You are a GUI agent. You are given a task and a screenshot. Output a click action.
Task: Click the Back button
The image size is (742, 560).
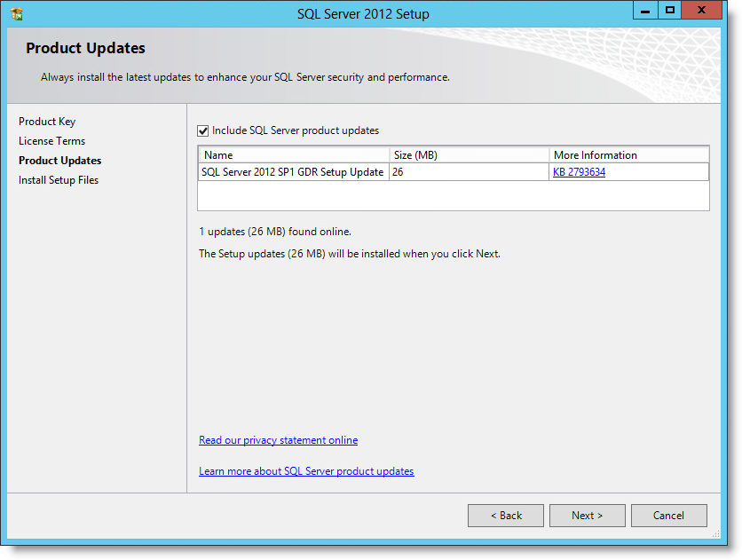click(x=506, y=516)
